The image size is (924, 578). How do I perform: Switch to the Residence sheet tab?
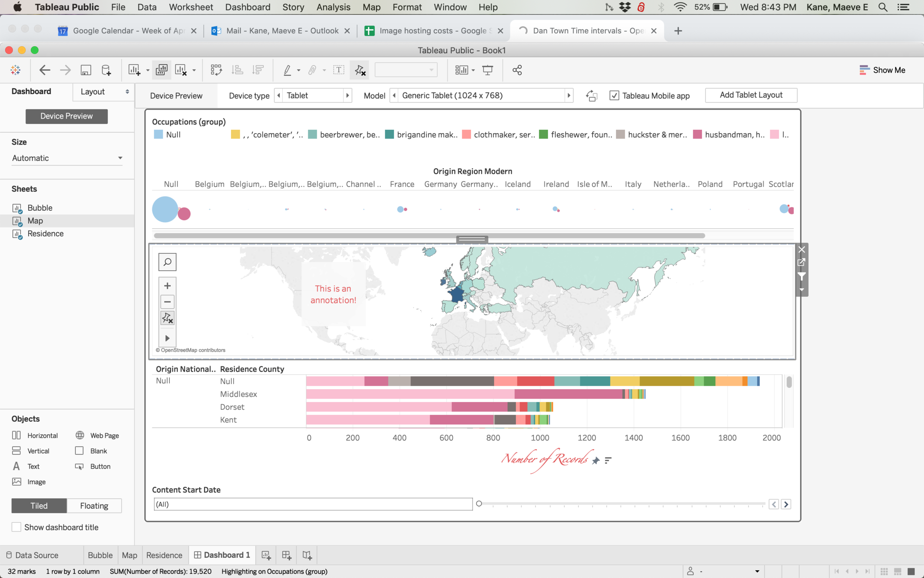click(x=164, y=555)
